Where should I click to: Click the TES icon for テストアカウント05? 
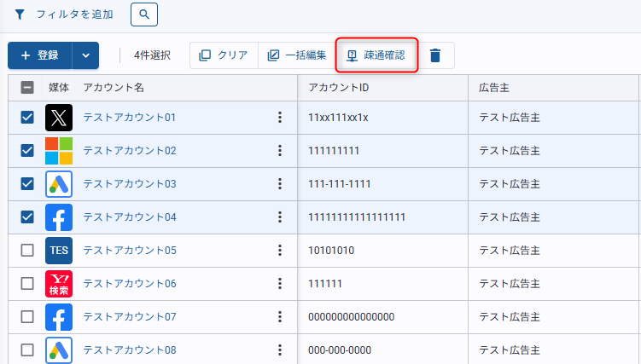coord(59,251)
